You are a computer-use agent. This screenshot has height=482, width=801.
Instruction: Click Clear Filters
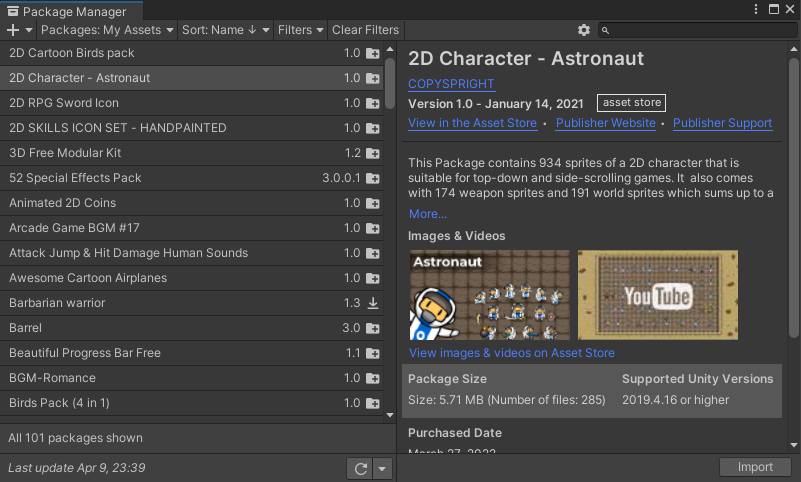point(365,30)
